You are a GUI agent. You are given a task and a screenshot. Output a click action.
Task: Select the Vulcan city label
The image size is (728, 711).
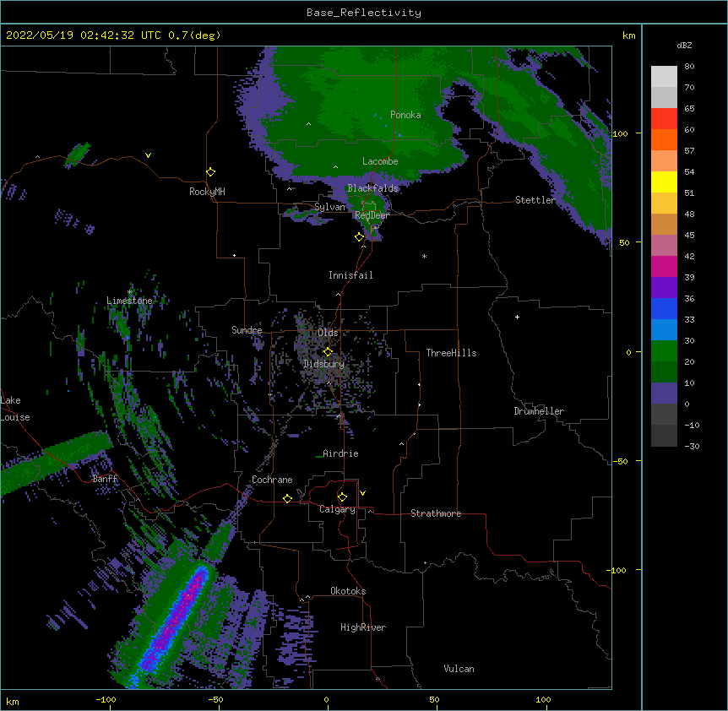point(459,669)
